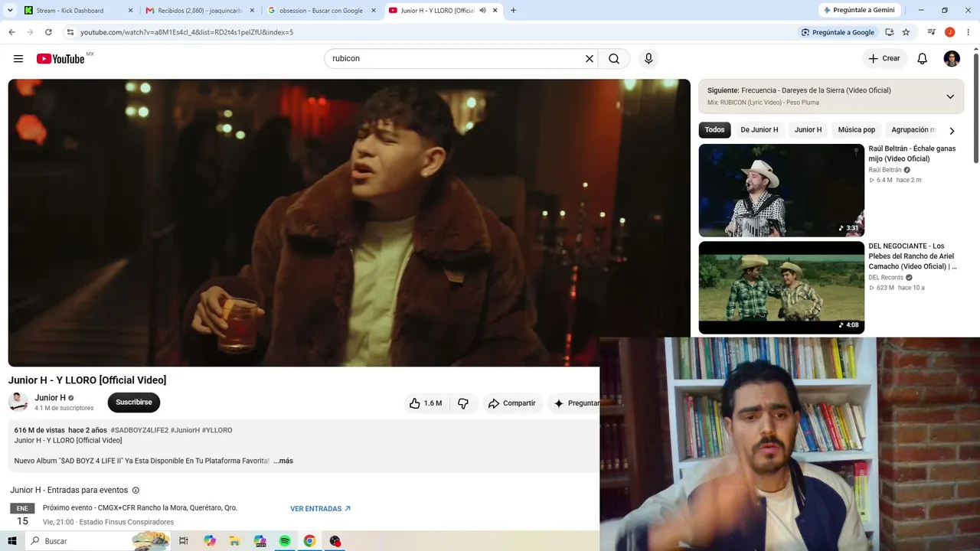
Task: Open Task View on the taskbar
Action: [x=184, y=541]
